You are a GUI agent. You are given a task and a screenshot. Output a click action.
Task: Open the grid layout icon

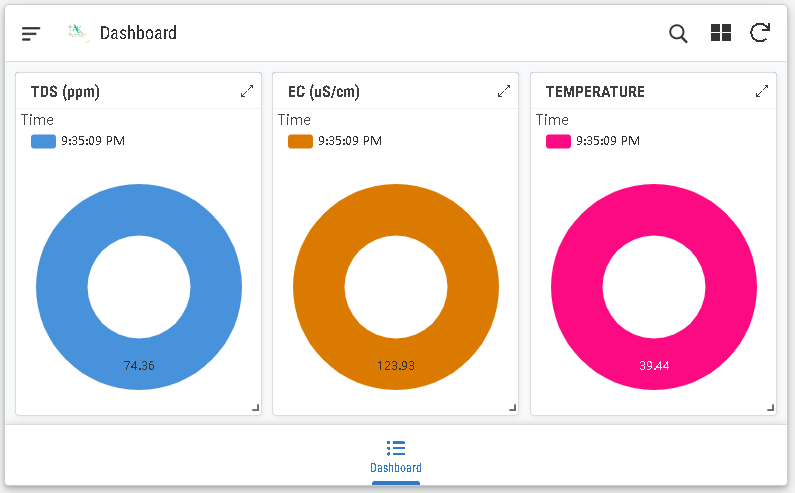pos(720,32)
